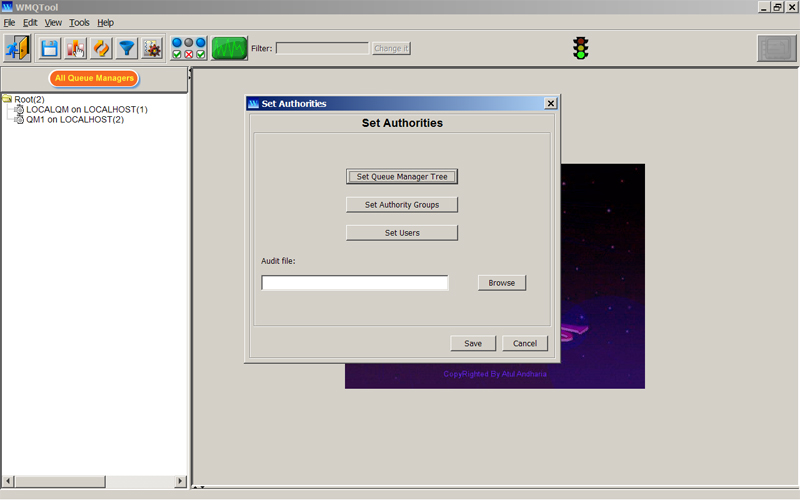This screenshot has height=500, width=800.
Task: Click the orange refresh arrows icon
Action: click(x=101, y=48)
